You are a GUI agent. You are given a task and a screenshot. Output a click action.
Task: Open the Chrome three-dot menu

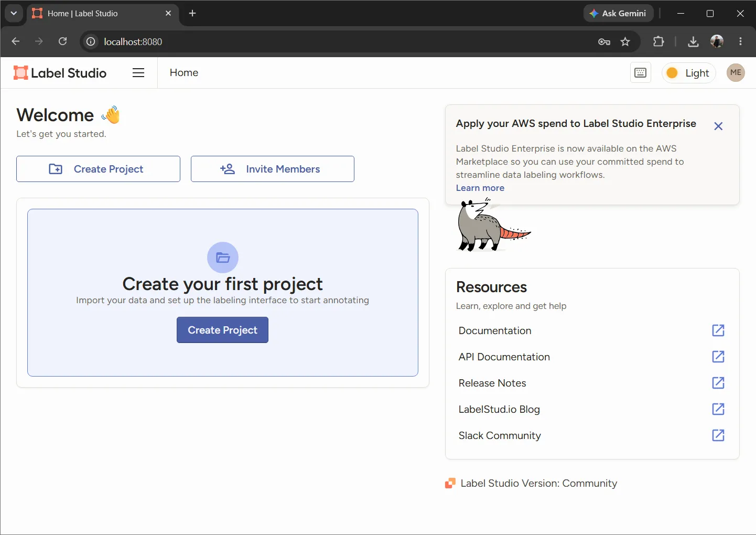(740, 41)
